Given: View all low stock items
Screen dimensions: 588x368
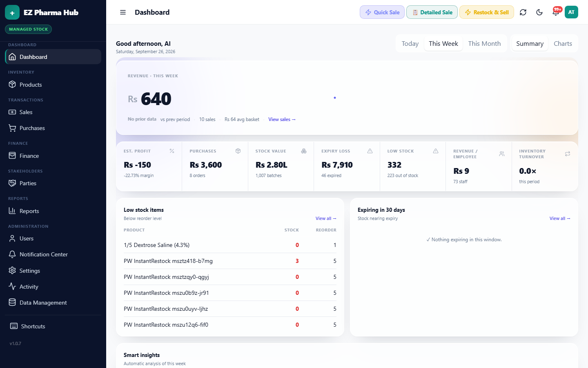Looking at the screenshot, I should 326,218.
